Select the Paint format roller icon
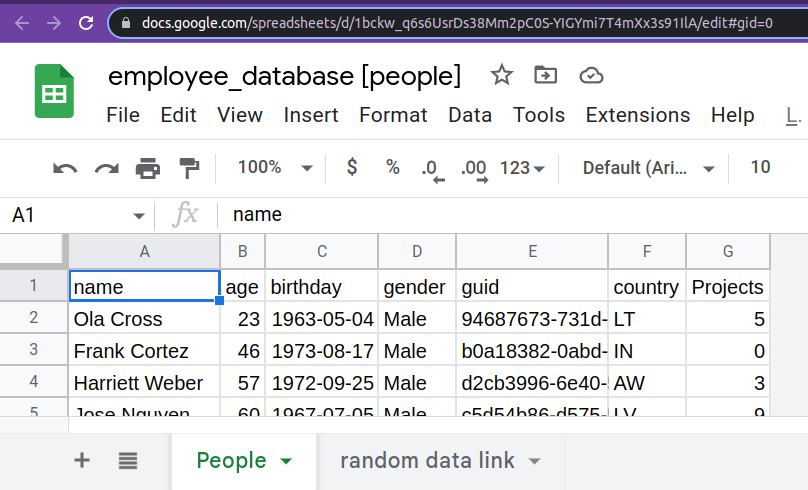 tap(189, 168)
